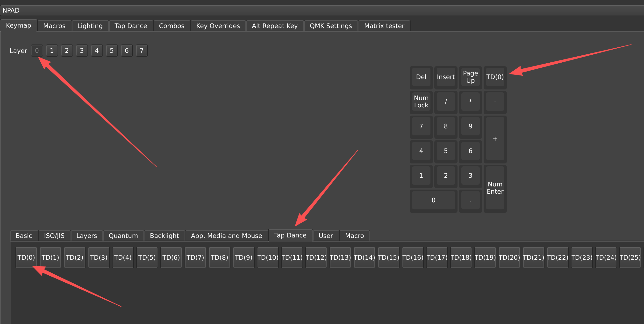644x324 pixels.
Task: Click the Page Up key in layout
Action: 470,77
